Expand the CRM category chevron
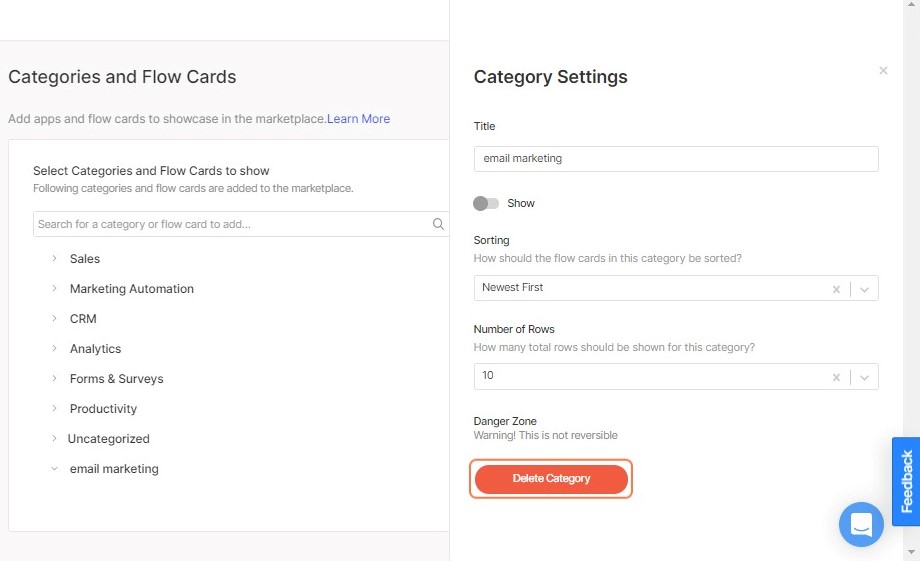 pos(54,318)
